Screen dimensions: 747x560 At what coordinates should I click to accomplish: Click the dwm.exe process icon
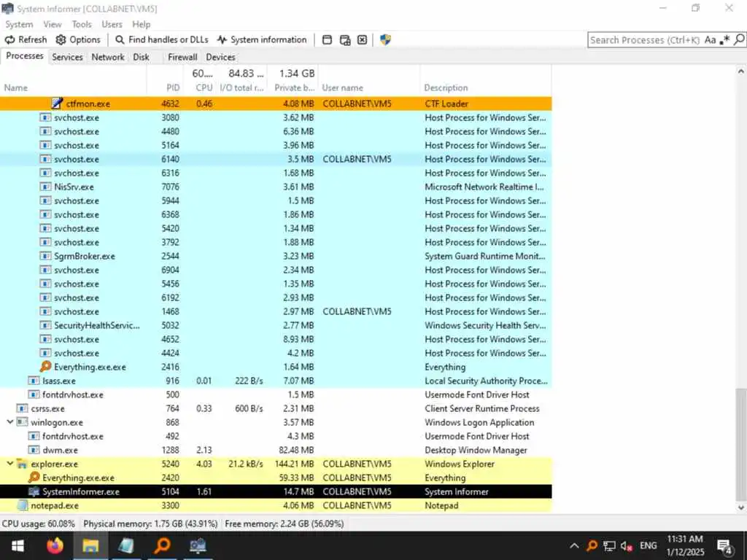[x=34, y=449]
